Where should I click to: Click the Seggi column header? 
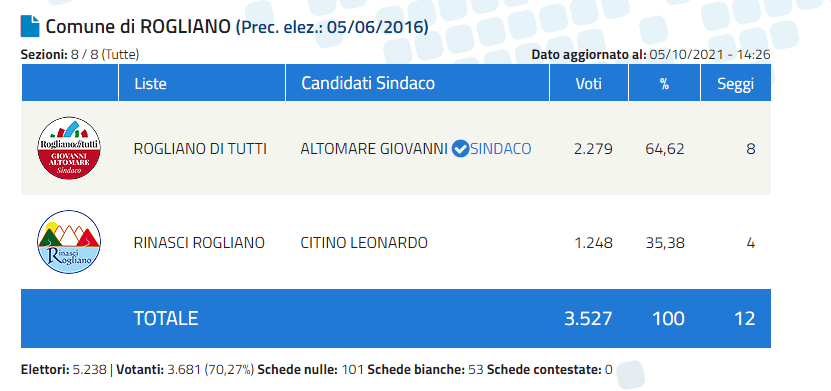tap(736, 84)
